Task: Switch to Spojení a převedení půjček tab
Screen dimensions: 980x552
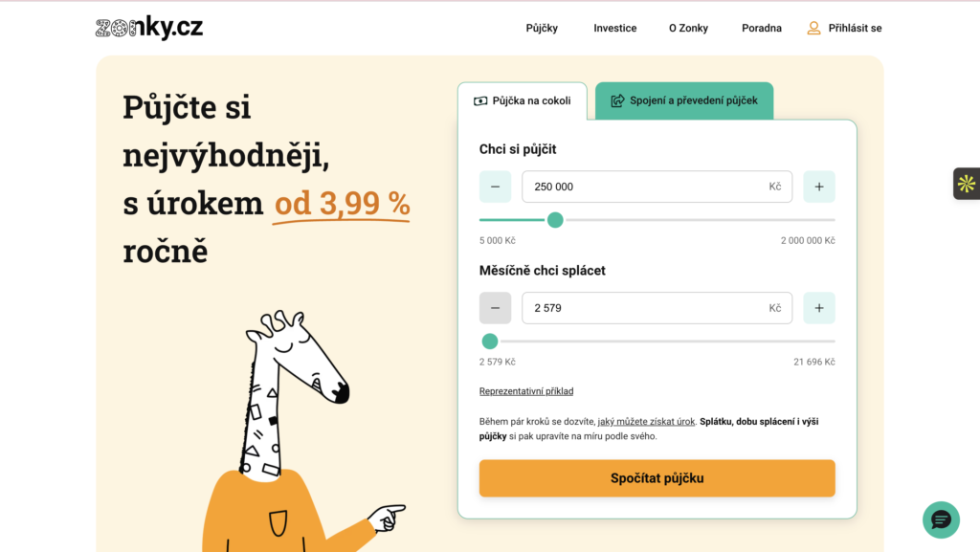Action: [x=683, y=100]
